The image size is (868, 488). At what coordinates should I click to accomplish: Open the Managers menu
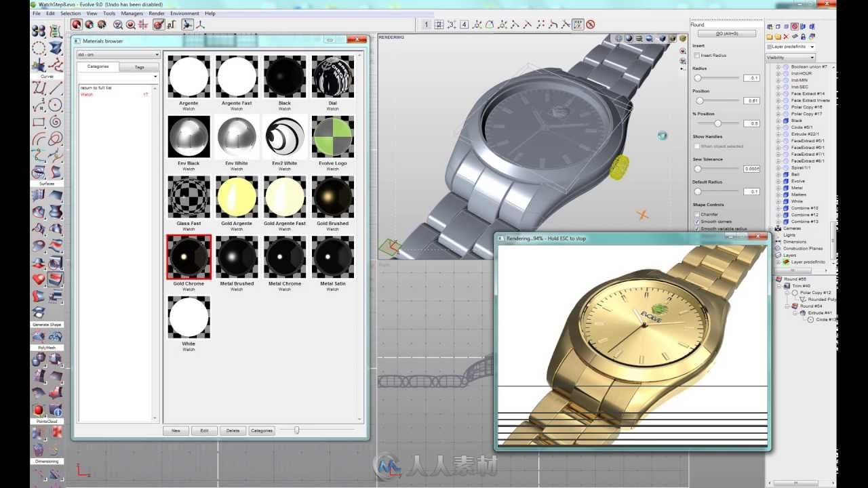[x=132, y=13]
